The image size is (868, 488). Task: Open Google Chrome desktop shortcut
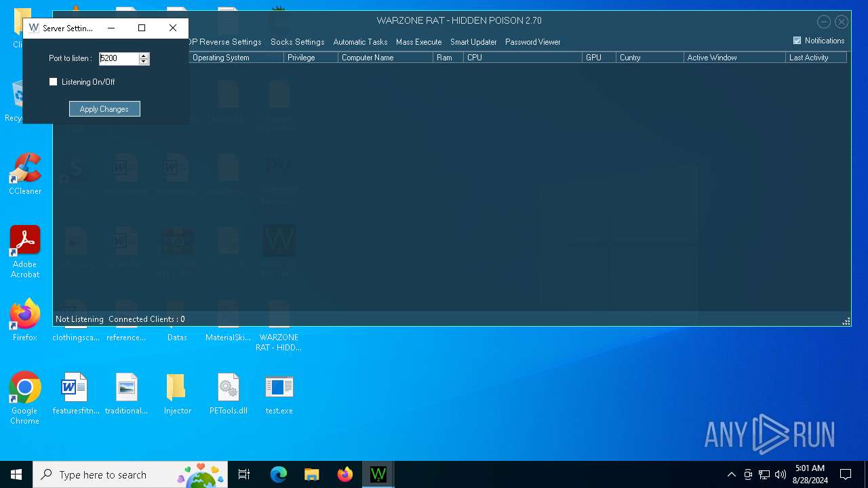(25, 398)
